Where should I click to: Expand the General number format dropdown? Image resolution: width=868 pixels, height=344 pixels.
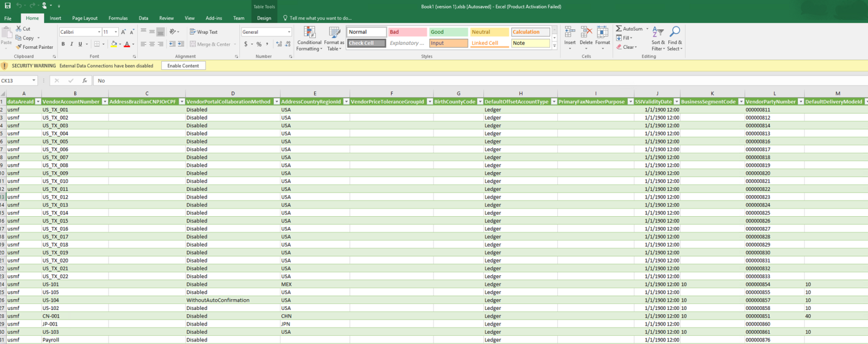click(x=289, y=32)
